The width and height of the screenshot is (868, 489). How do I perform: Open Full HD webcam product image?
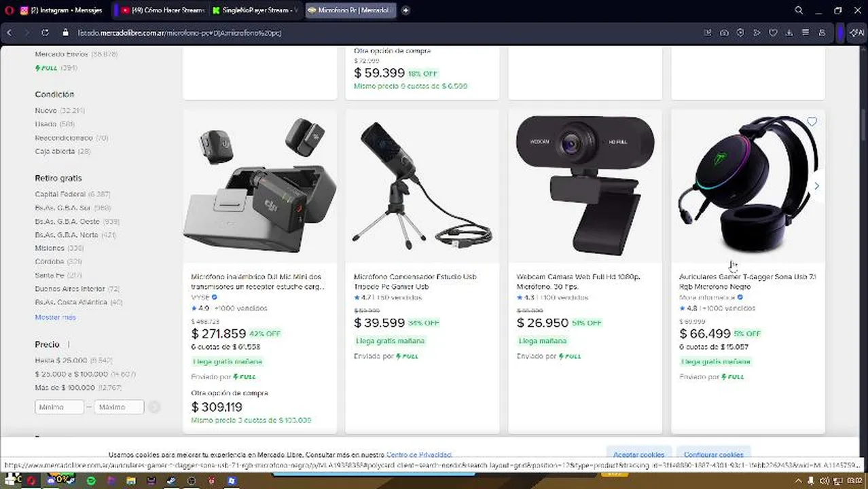tap(585, 185)
